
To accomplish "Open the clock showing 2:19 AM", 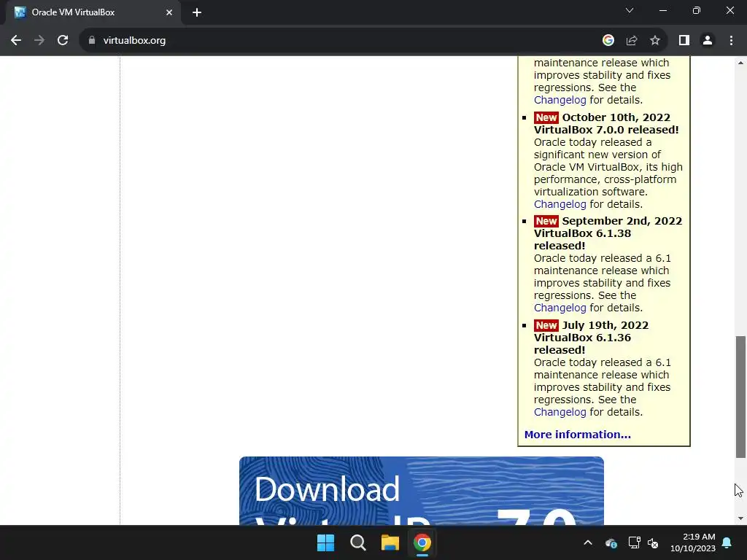I will (x=693, y=542).
